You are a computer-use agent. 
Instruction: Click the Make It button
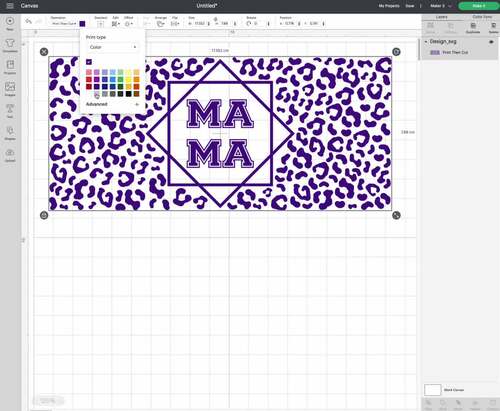(x=479, y=6)
